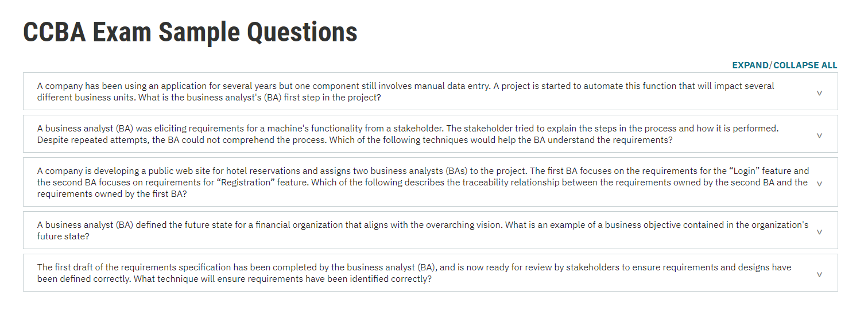Image resolution: width=868 pixels, height=318 pixels.
Task: Click COLLAPSE ALL to close all questions
Action: point(805,65)
